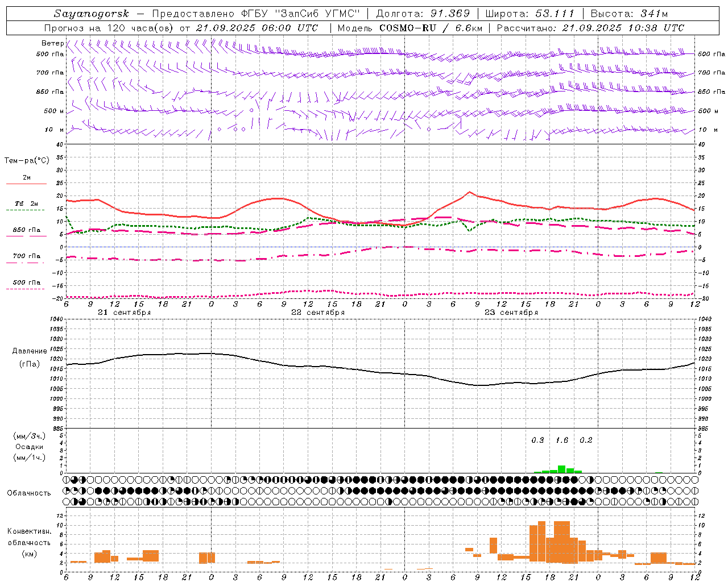Screen dimensions: 728x582
Task: Click the 'Облачность' cloud cover row label
Action: (x=29, y=493)
